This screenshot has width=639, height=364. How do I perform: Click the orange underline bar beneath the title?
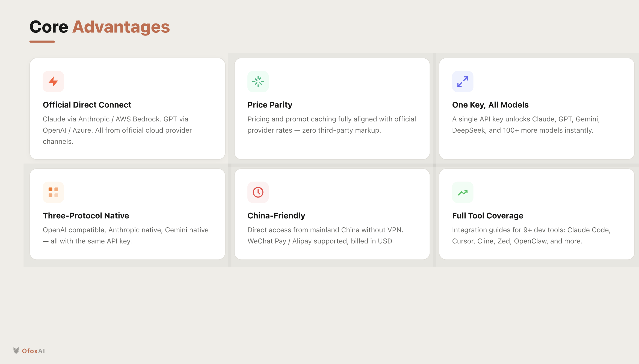42,41
